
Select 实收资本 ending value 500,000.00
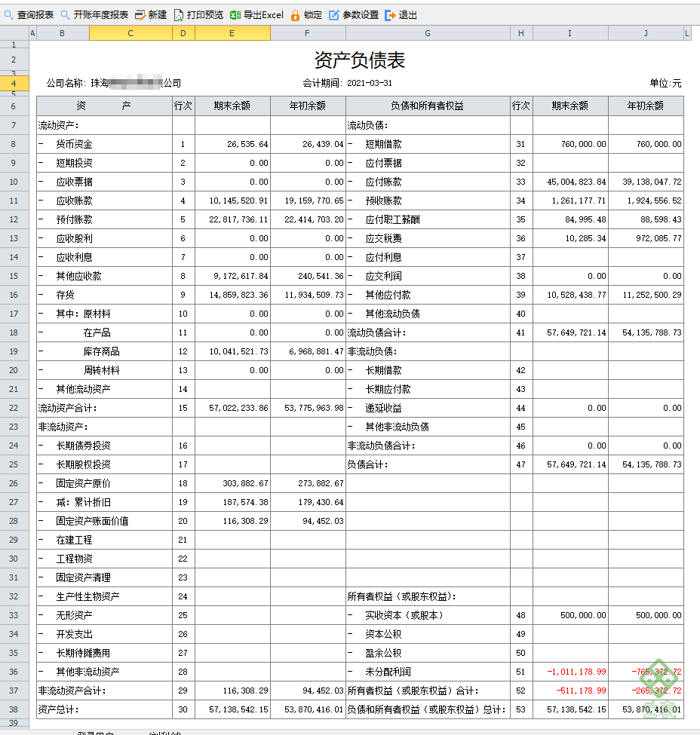pos(571,615)
